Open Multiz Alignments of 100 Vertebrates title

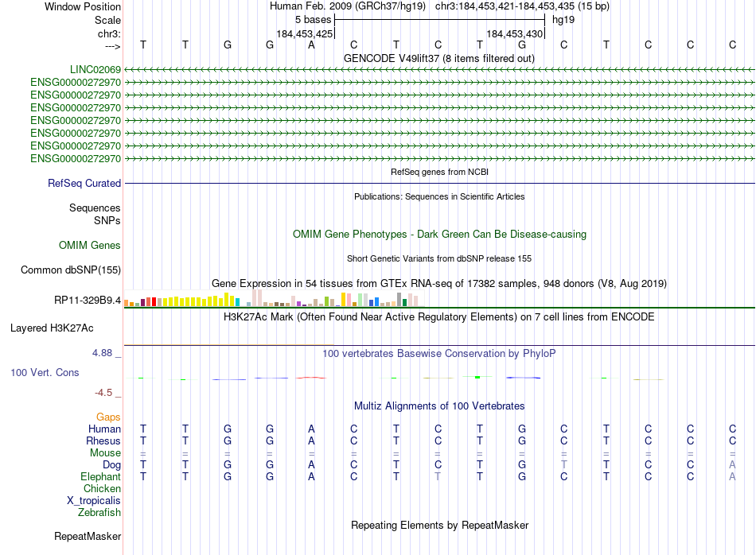(439, 406)
